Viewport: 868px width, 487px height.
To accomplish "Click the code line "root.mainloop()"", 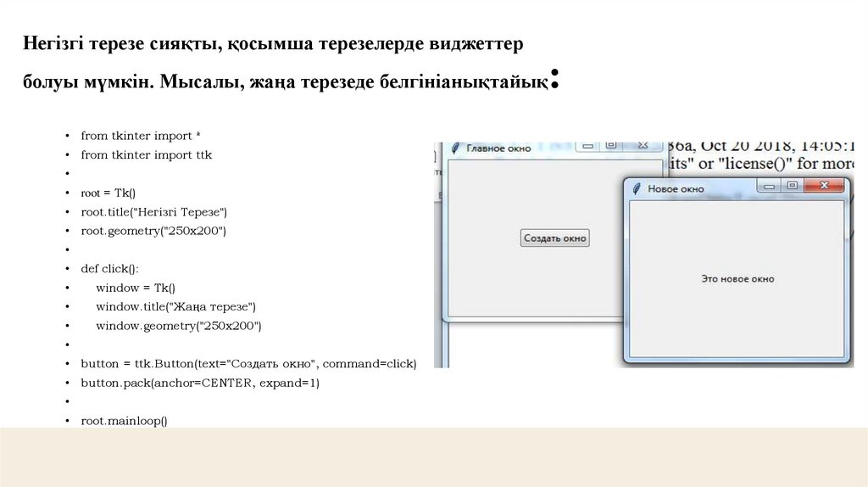I will 124,421.
